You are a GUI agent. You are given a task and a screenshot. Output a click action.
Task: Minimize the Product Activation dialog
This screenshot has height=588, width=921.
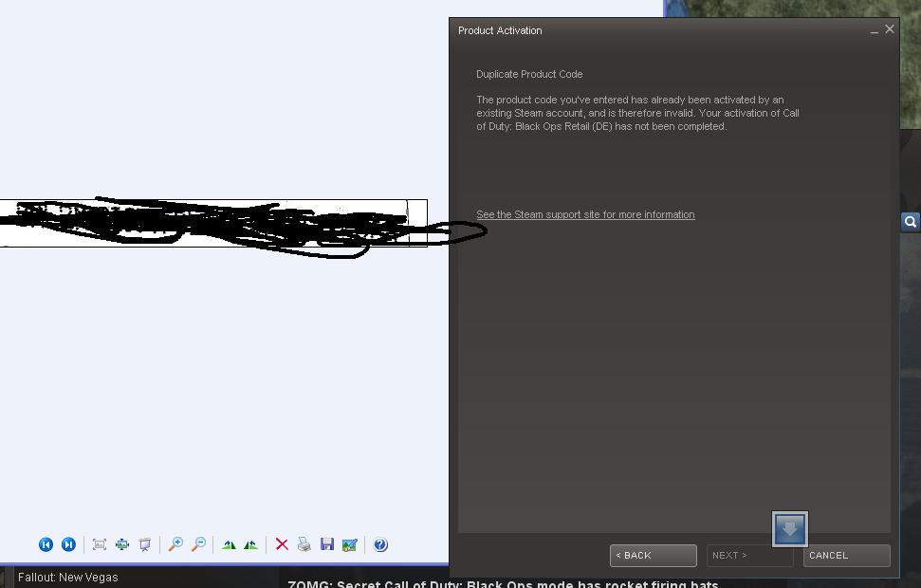[874, 30]
